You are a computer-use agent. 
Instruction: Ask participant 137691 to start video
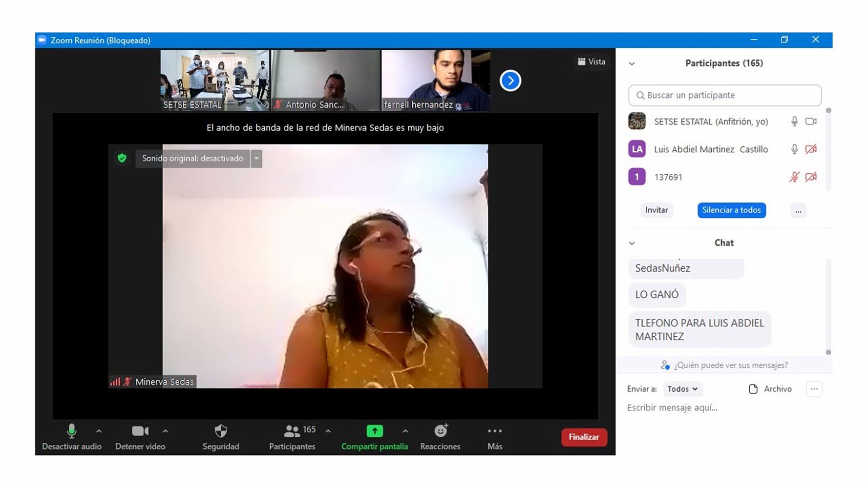(811, 177)
